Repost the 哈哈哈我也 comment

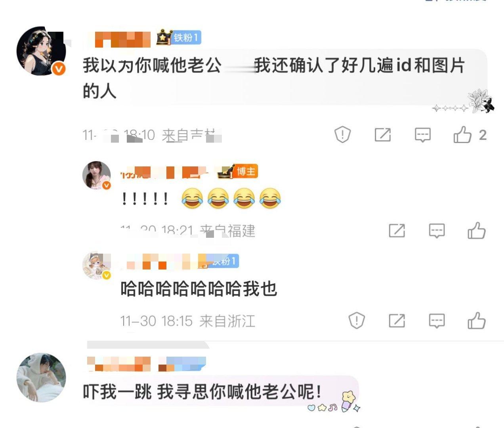pyautogui.click(x=397, y=321)
